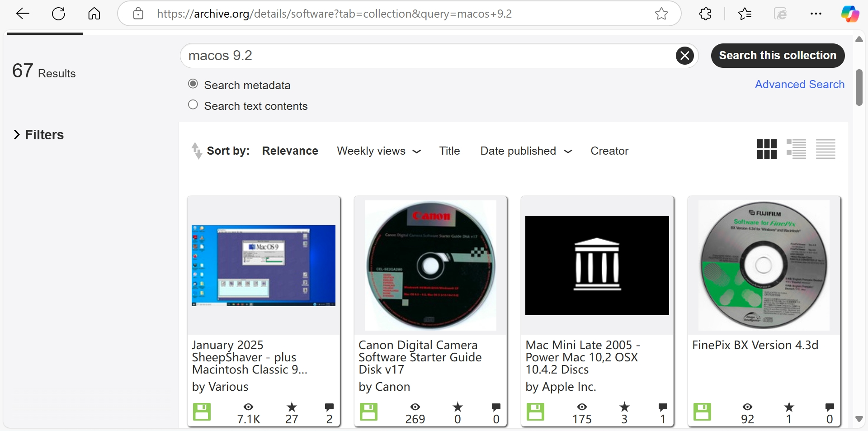Screen dimensions: 868x431
Task: Click the Search this collection button
Action: coord(778,56)
